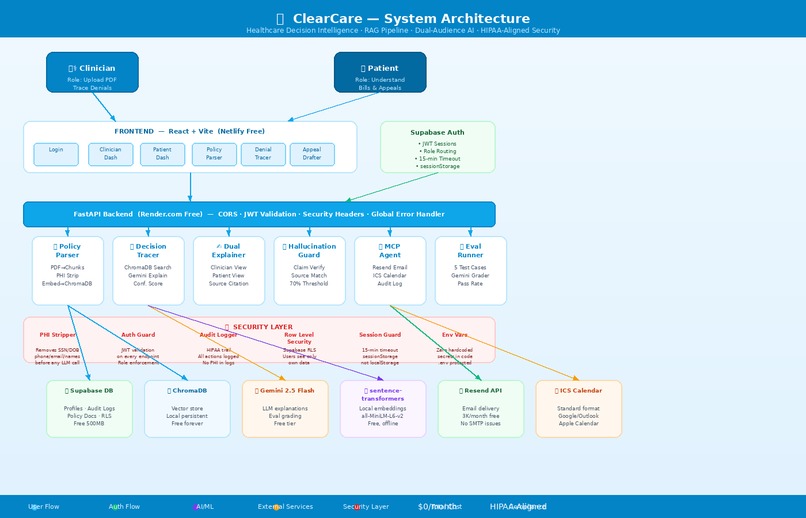Click the '3K/month free' text
Viewport: 806px width, 518px height.
481,416
